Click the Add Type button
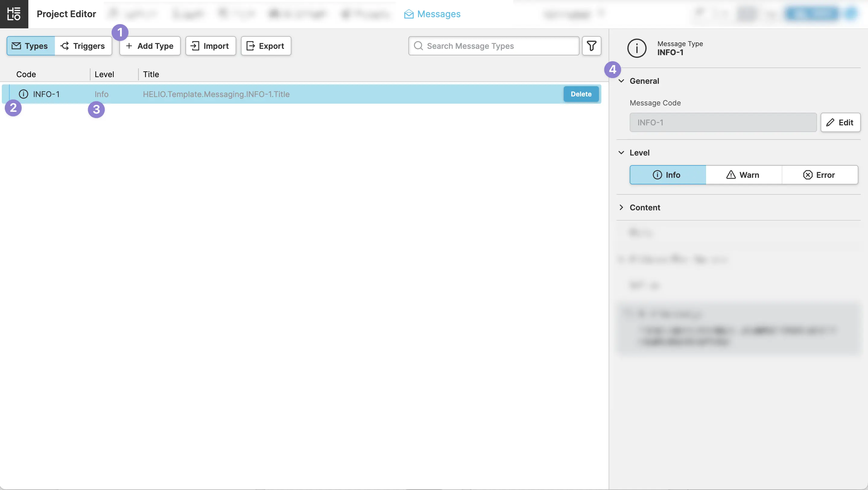This screenshot has height=490, width=868. click(x=150, y=46)
